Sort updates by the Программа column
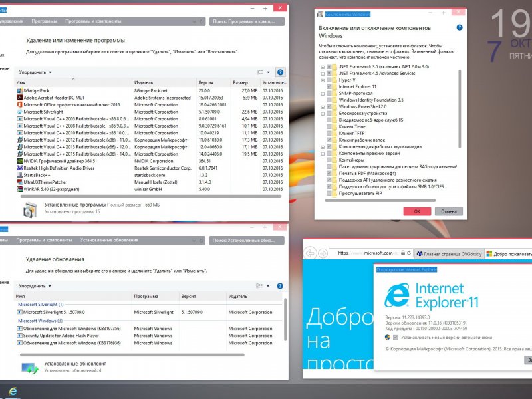The width and height of the screenshot is (532, 399). point(155,296)
